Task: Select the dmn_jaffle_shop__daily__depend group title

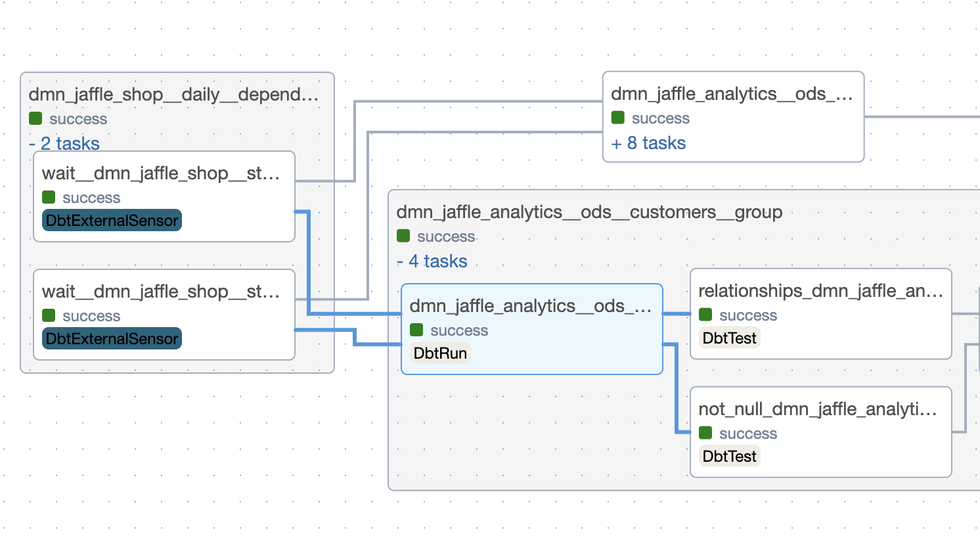Action: pos(173,95)
